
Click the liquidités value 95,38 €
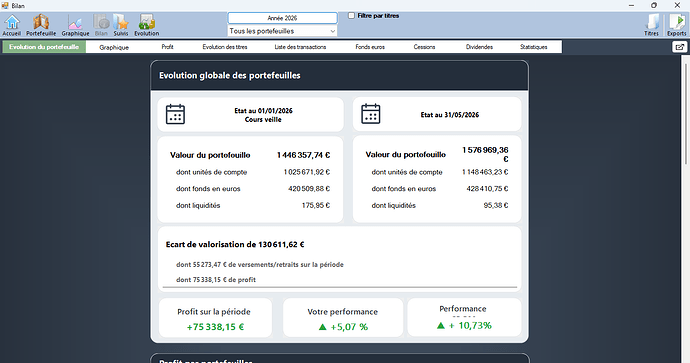pos(496,205)
